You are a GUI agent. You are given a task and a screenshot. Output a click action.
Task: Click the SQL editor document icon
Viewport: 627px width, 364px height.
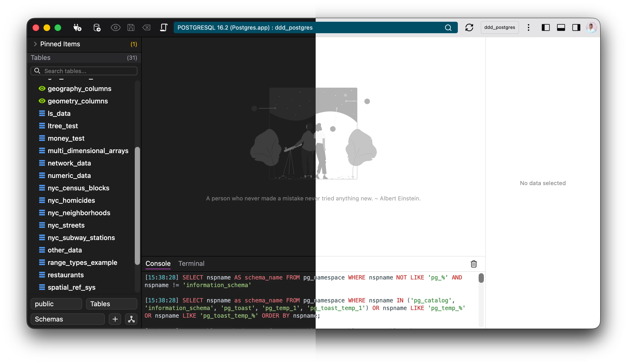tap(163, 27)
